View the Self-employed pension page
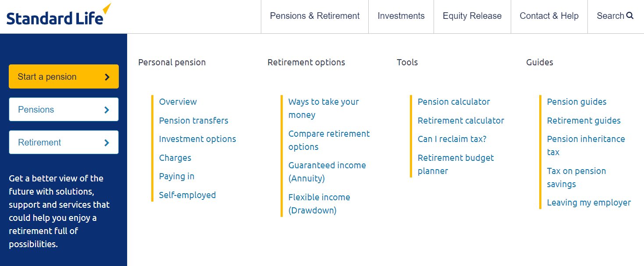This screenshot has width=644, height=266. (187, 195)
